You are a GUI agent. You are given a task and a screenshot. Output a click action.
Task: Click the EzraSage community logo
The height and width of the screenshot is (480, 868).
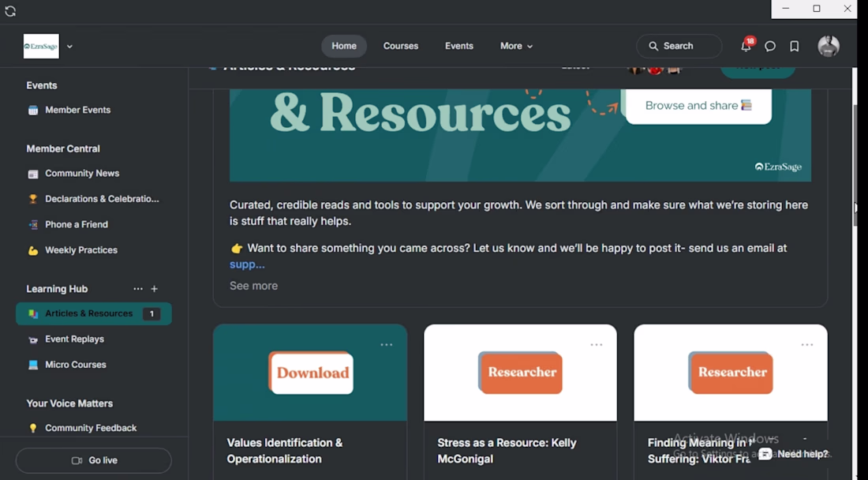pos(41,47)
